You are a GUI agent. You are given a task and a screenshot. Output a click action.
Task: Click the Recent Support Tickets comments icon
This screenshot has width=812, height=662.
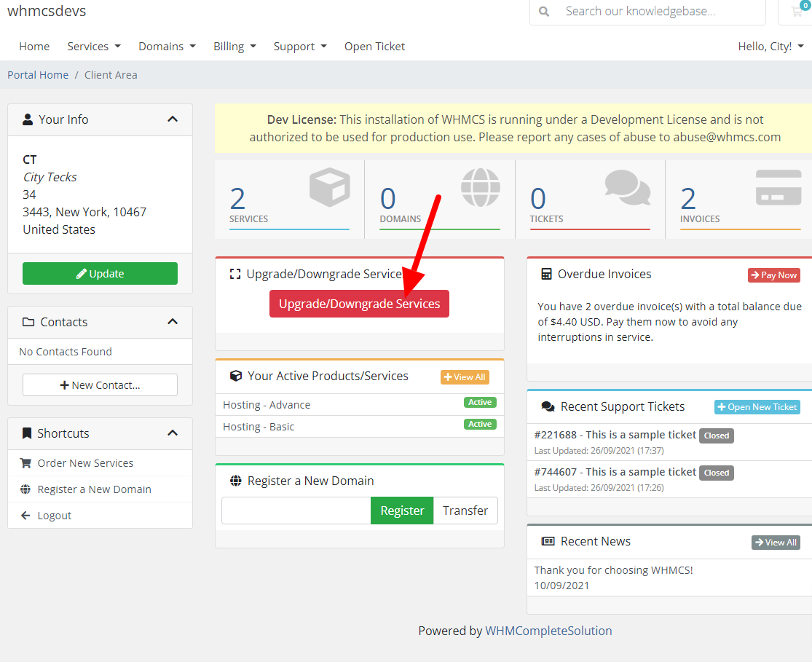[548, 406]
